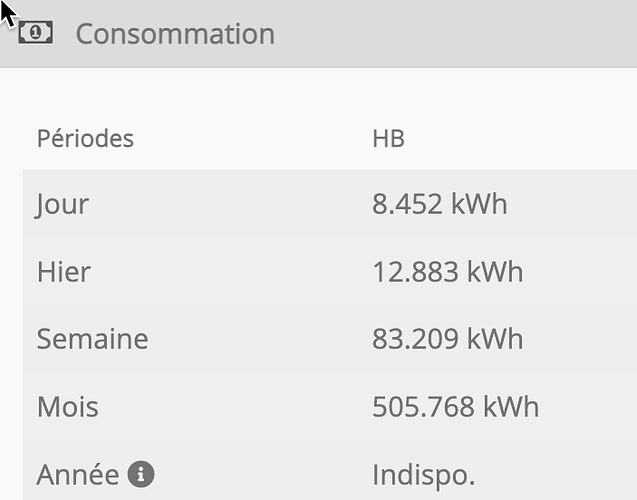This screenshot has width=637, height=500.
Task: Click the Consommation panel title
Action: point(175,34)
